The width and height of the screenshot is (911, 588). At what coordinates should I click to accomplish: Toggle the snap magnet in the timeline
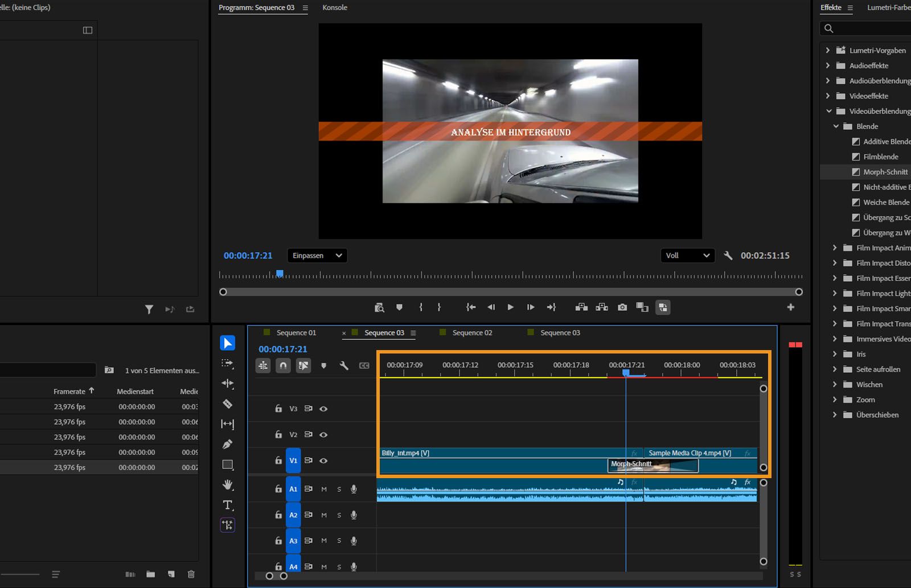pyautogui.click(x=283, y=365)
